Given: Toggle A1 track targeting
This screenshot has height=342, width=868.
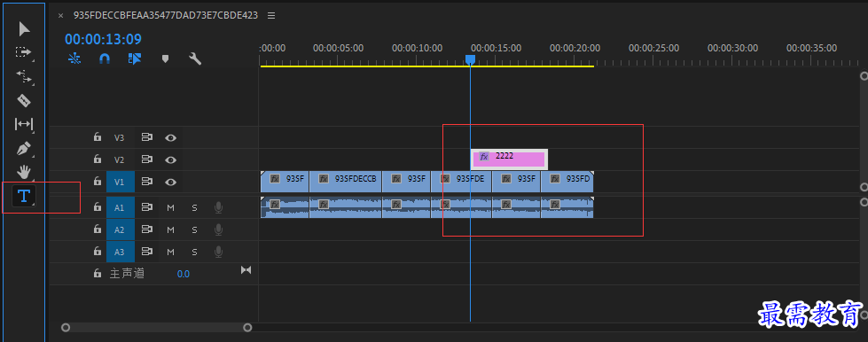Looking at the screenshot, I should (120, 207).
